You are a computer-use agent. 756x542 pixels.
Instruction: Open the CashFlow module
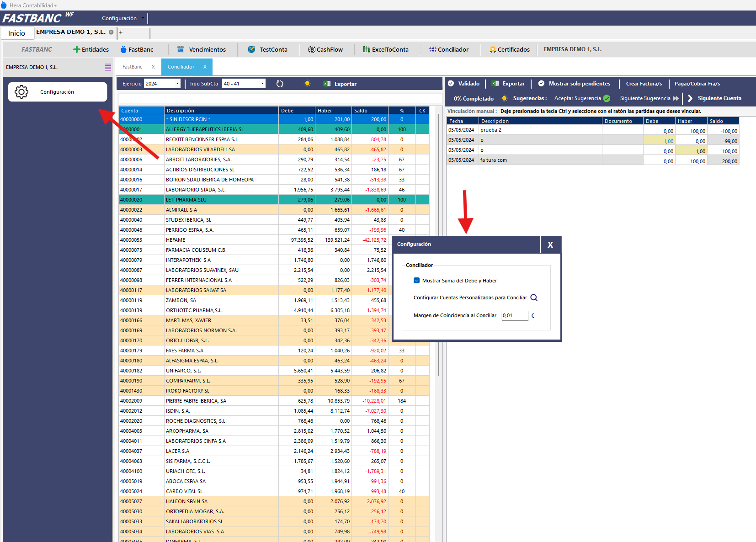point(325,49)
